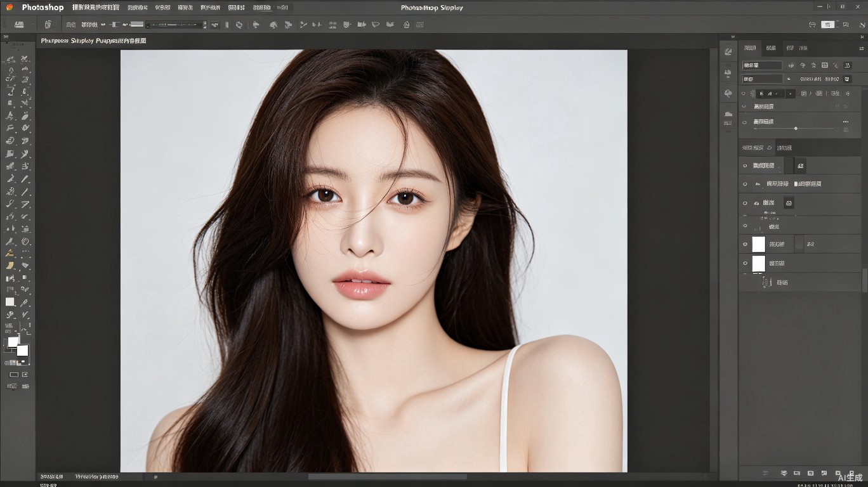Click the foreground color swatch in the toolbox

coord(13,342)
